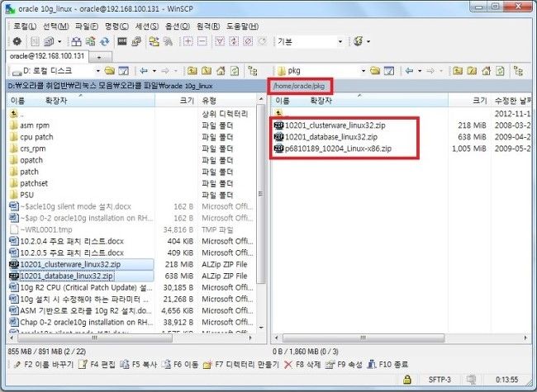The height and width of the screenshot is (392, 537).
Task: Go to local parent directory icon
Action: 192,71
